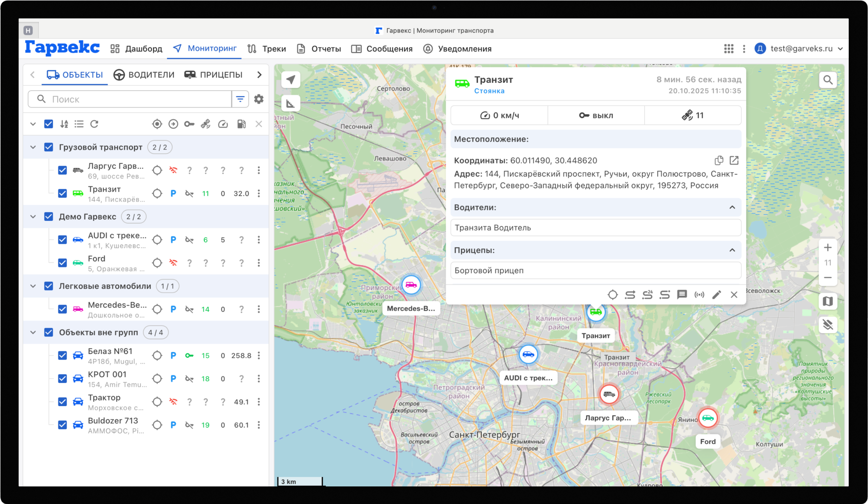Open coordinates in external link icon
The width and height of the screenshot is (868, 504).
click(x=734, y=160)
